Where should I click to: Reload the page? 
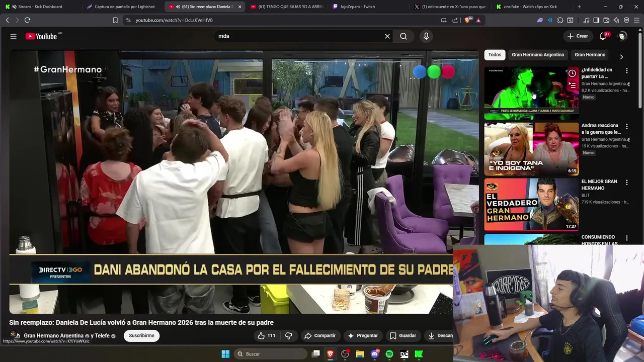click(x=28, y=20)
